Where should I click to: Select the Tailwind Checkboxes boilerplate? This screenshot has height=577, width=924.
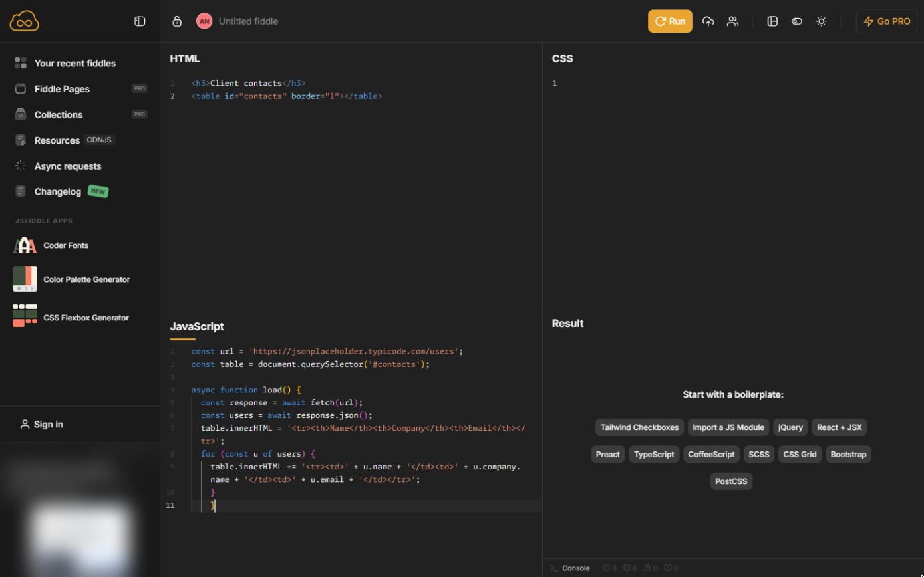[639, 427]
